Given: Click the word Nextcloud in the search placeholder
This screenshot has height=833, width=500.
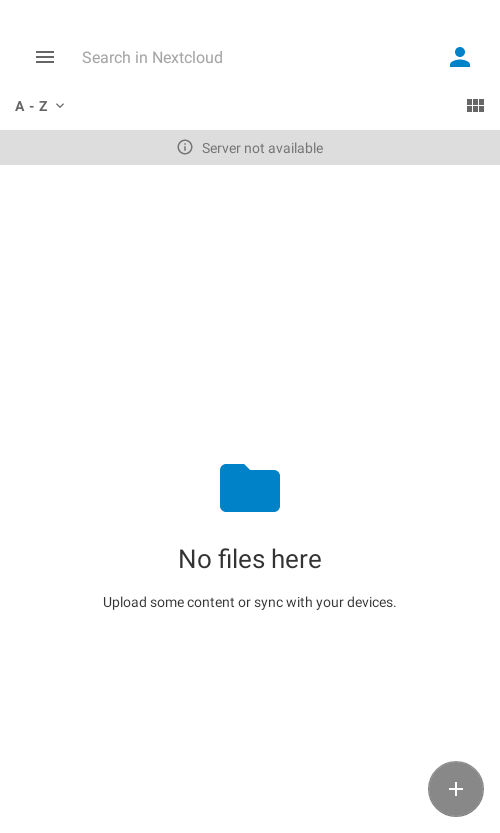Looking at the screenshot, I should (187, 57).
